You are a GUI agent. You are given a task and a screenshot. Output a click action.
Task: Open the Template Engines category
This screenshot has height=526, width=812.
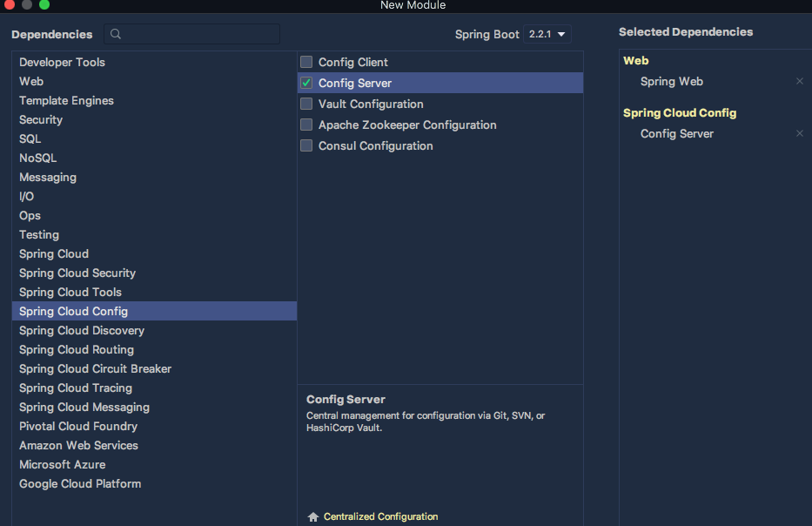point(154,100)
